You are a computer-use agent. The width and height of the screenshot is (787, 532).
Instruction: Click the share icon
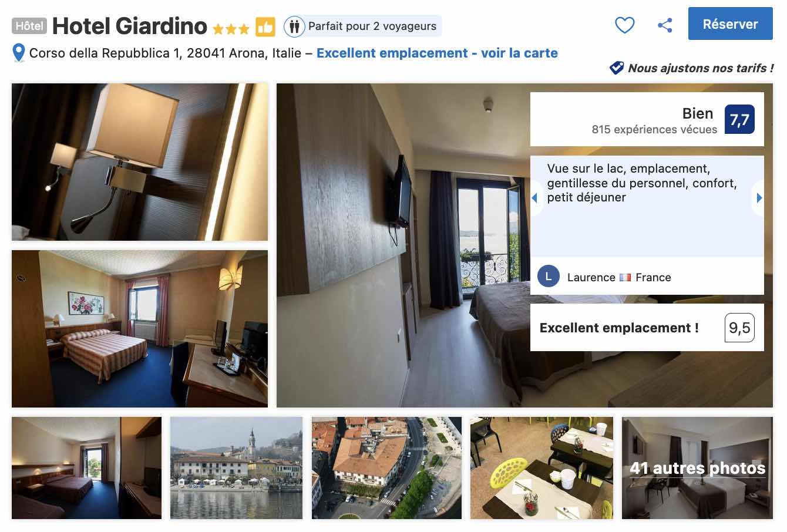pos(665,25)
